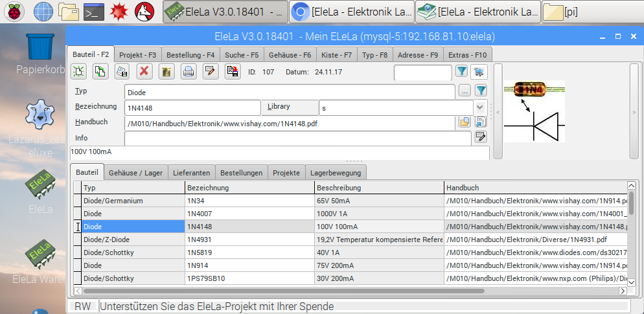Click the Raspberry Pi menu icon
644x314 pixels.
pyautogui.click(x=14, y=12)
